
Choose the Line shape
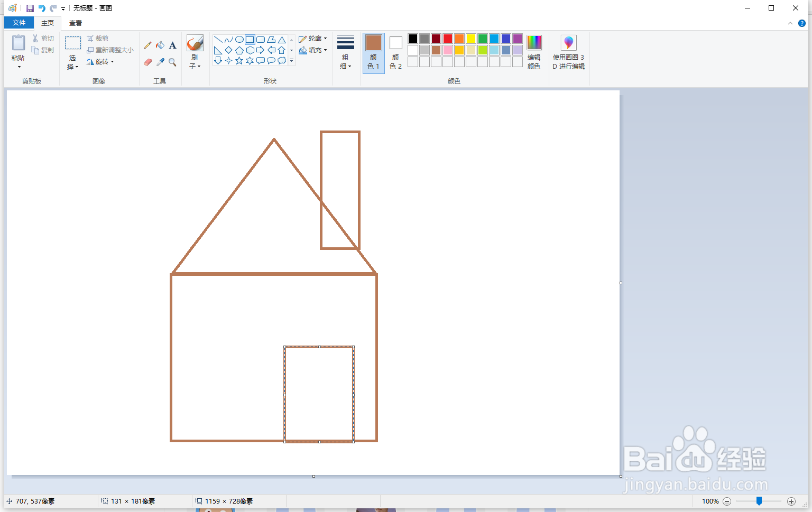pos(218,40)
